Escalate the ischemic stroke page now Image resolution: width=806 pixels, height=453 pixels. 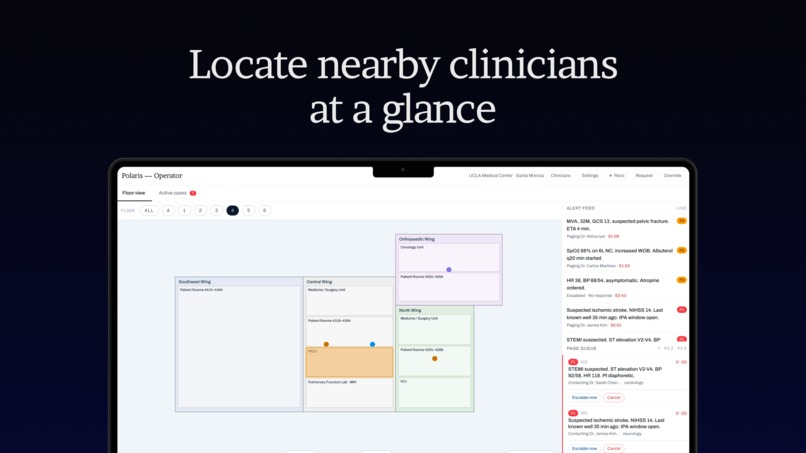584,448
